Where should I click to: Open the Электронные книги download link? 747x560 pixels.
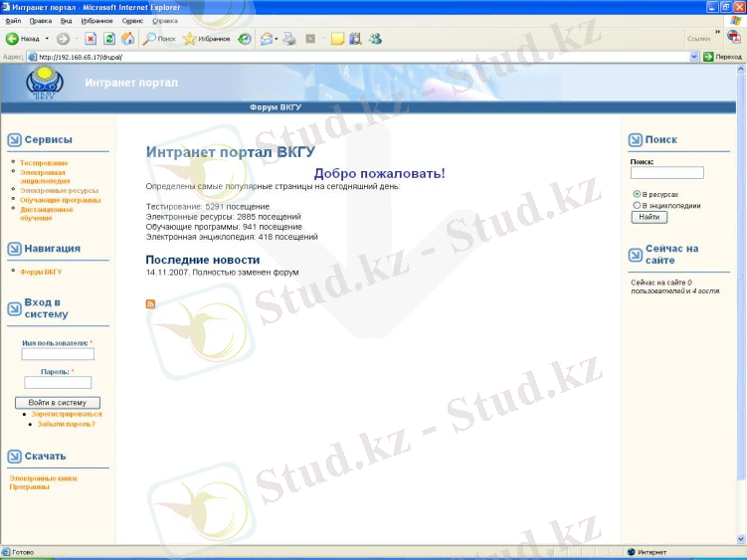pos(43,478)
